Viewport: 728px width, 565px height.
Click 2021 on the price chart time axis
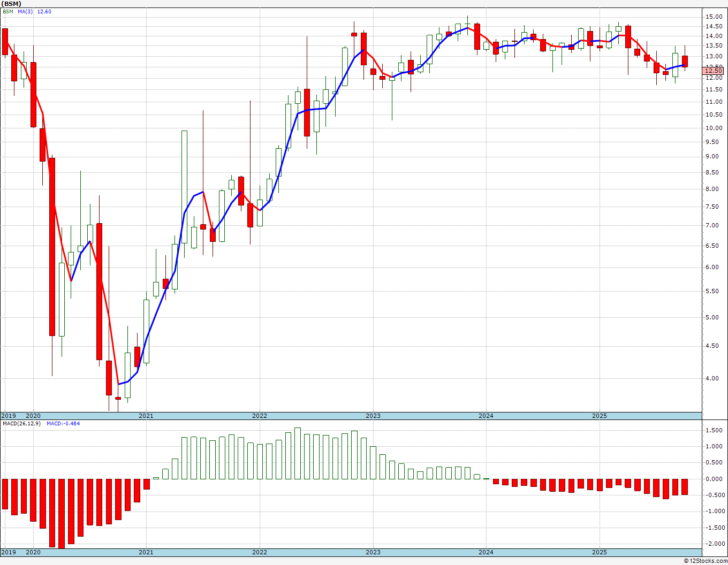coord(146,416)
